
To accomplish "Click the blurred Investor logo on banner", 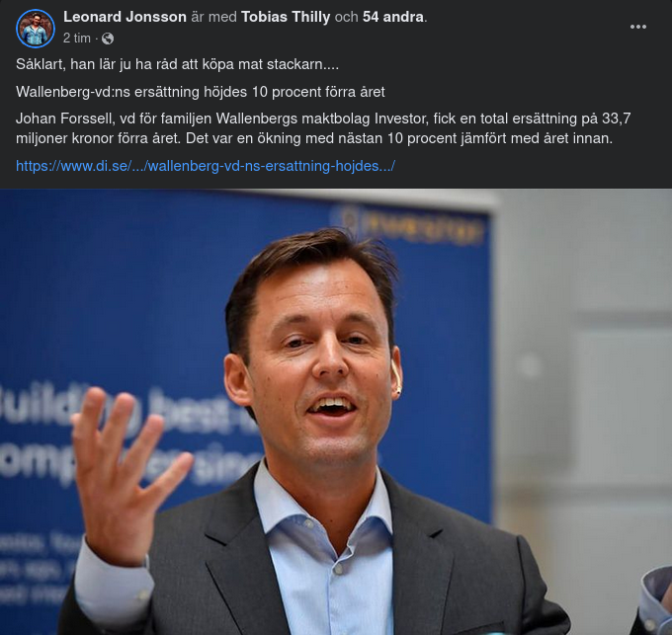I will point(409,228).
